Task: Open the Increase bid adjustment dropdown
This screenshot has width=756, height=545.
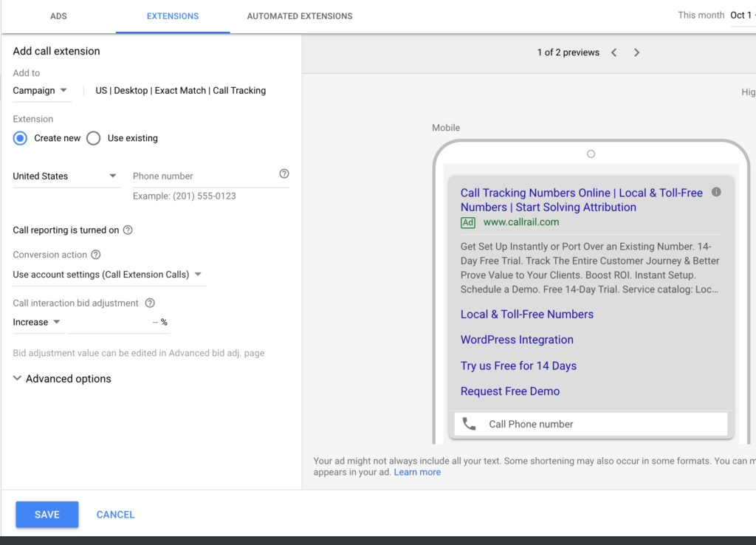Action: coord(37,322)
